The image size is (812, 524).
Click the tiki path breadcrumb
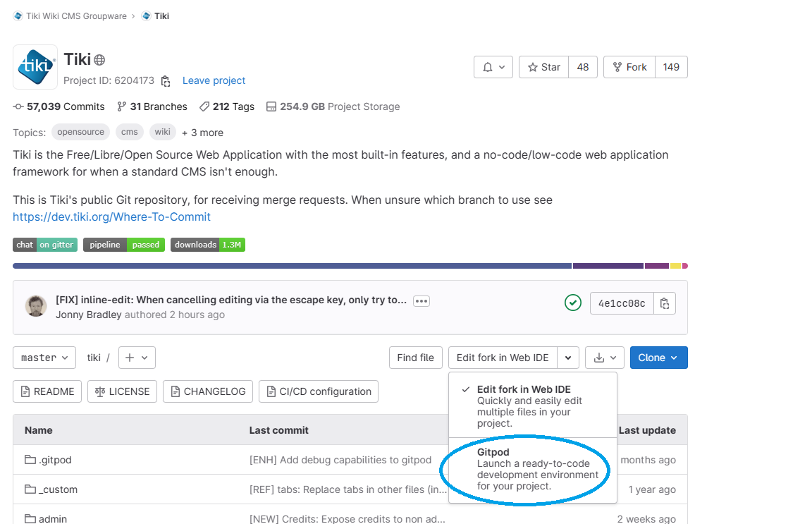(x=94, y=358)
